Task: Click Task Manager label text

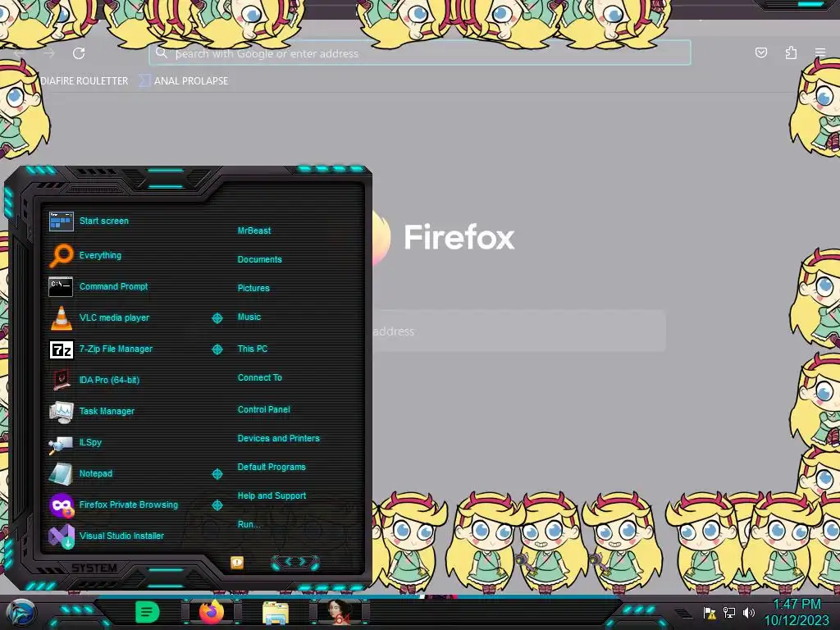Action: click(x=107, y=412)
